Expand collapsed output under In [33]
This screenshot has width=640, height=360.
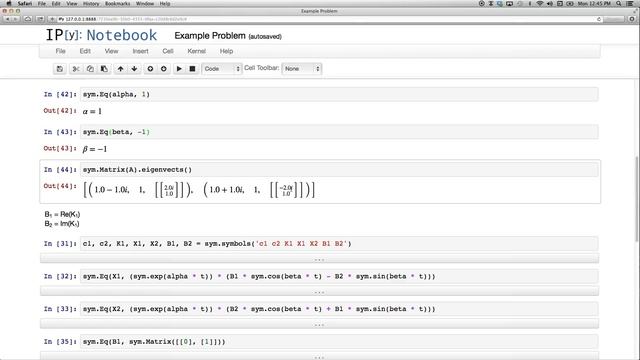coord(319,324)
